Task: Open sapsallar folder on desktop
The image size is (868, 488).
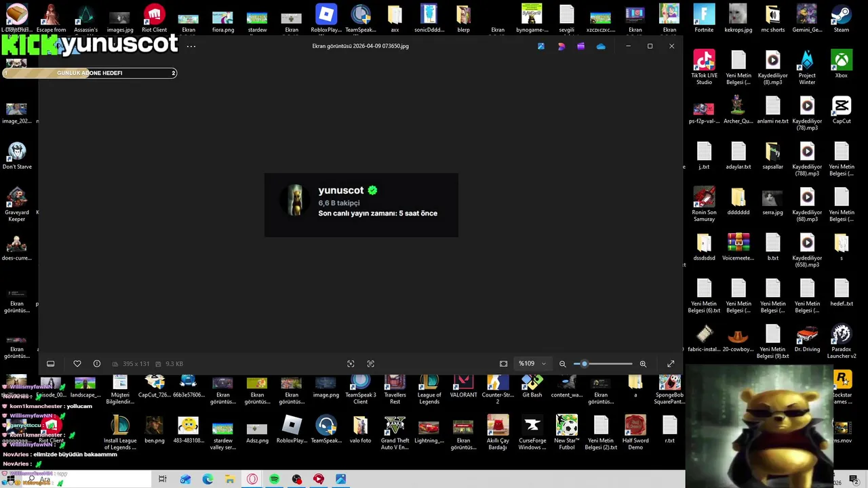Action: [x=772, y=156]
